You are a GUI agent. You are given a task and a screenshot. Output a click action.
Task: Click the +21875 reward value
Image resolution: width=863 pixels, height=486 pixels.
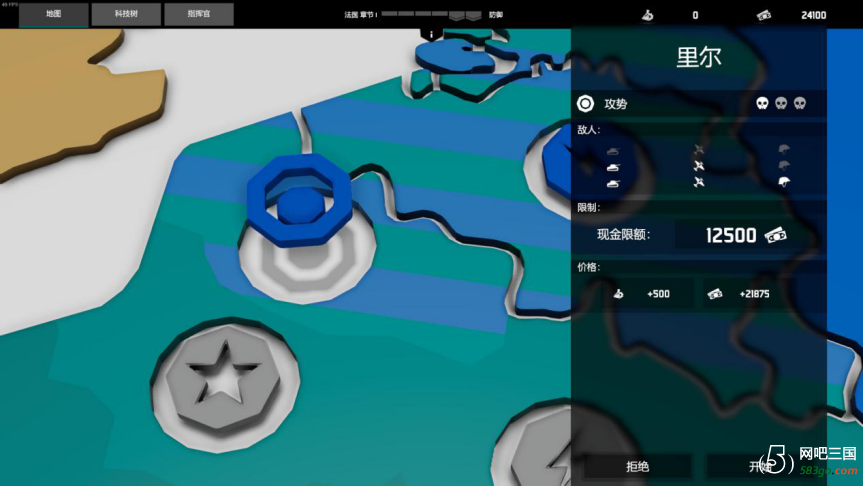(755, 294)
